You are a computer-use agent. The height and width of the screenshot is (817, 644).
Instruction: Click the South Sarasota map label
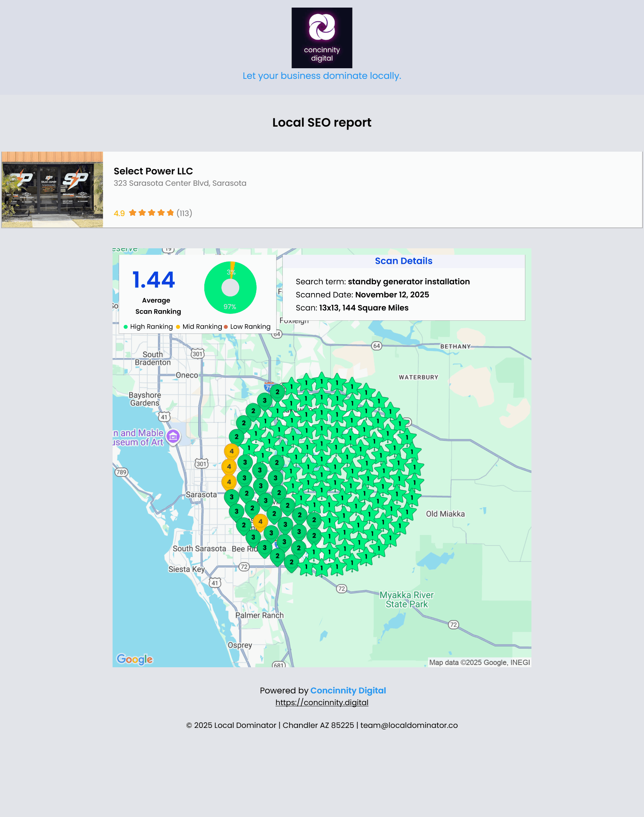[199, 549]
